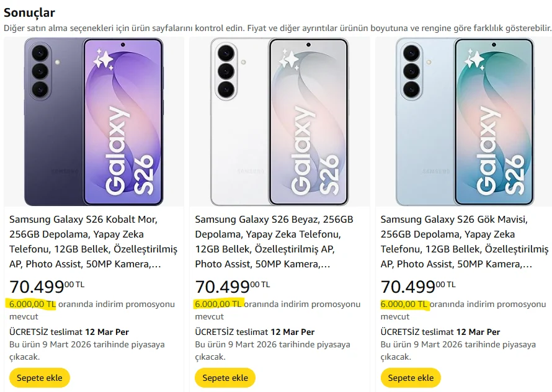Image resolution: width=552 pixels, height=392 pixels.
Task: Click the Sonuçlar heading
Action: pyautogui.click(x=29, y=12)
